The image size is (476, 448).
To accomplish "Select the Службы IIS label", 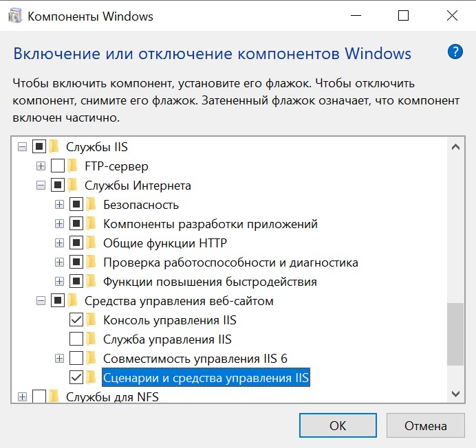I will (97, 147).
